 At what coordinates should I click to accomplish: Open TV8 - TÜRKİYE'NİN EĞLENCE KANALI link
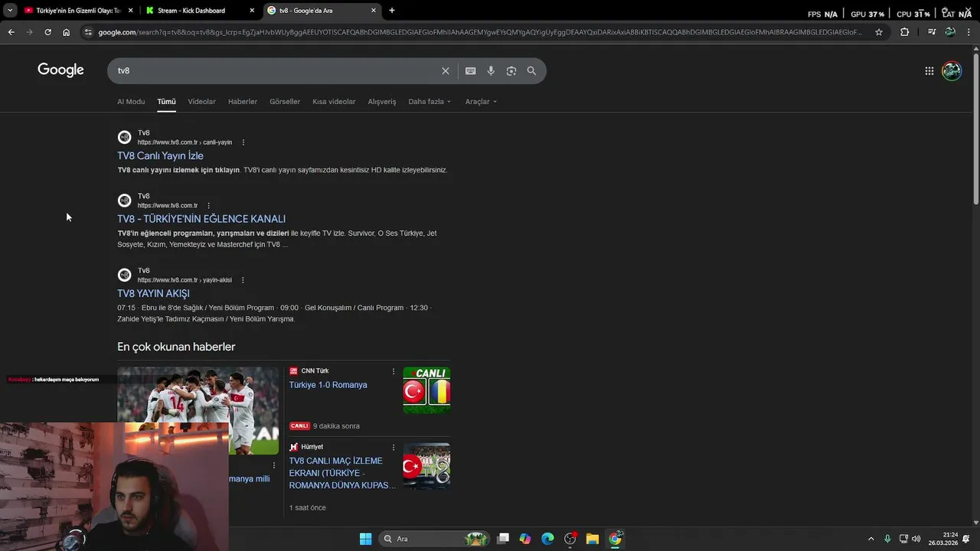coord(201,220)
